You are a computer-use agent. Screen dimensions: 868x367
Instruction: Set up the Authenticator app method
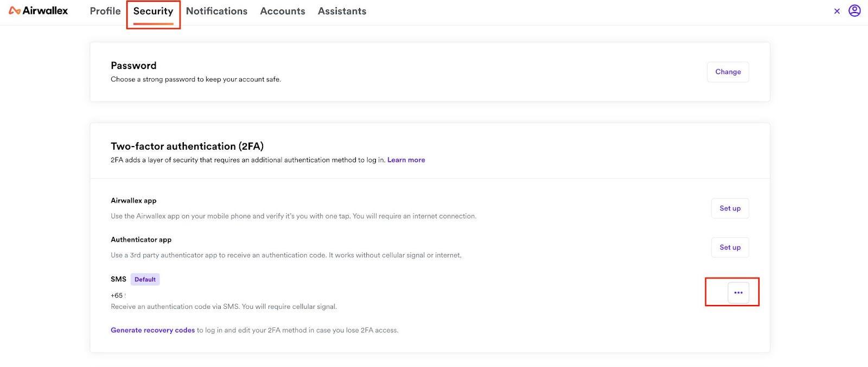(x=730, y=248)
